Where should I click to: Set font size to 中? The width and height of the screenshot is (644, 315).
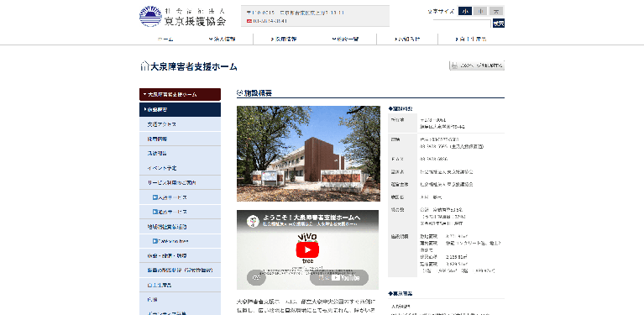point(480,11)
